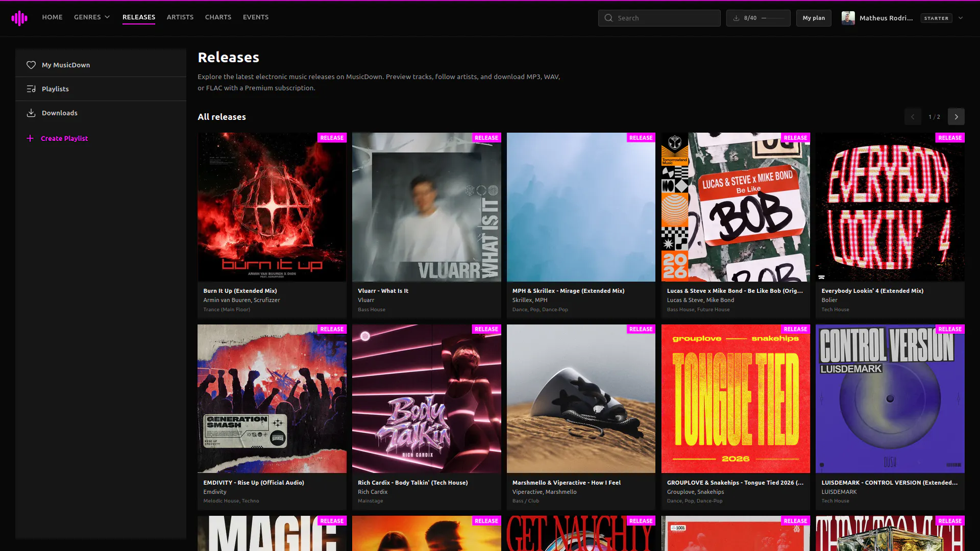Click the plus icon for Create Playlist
Image resolution: width=980 pixels, height=551 pixels.
click(30, 138)
